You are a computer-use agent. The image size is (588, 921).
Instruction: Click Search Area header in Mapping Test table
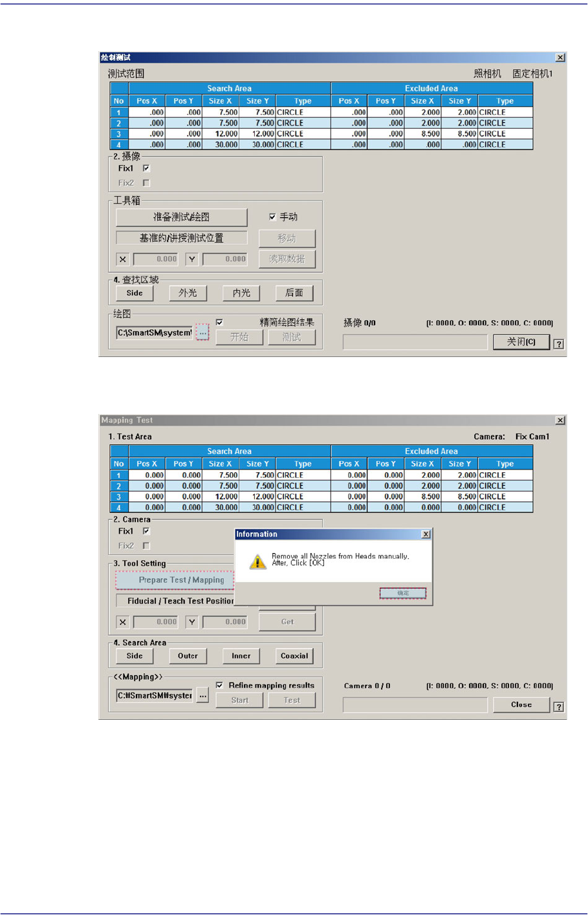230,451
